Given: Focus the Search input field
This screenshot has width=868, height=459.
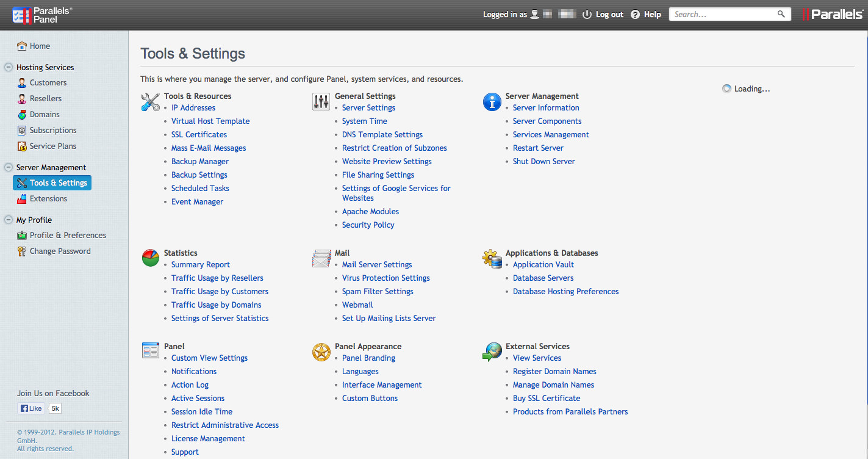Looking at the screenshot, I should pyautogui.click(x=723, y=14).
